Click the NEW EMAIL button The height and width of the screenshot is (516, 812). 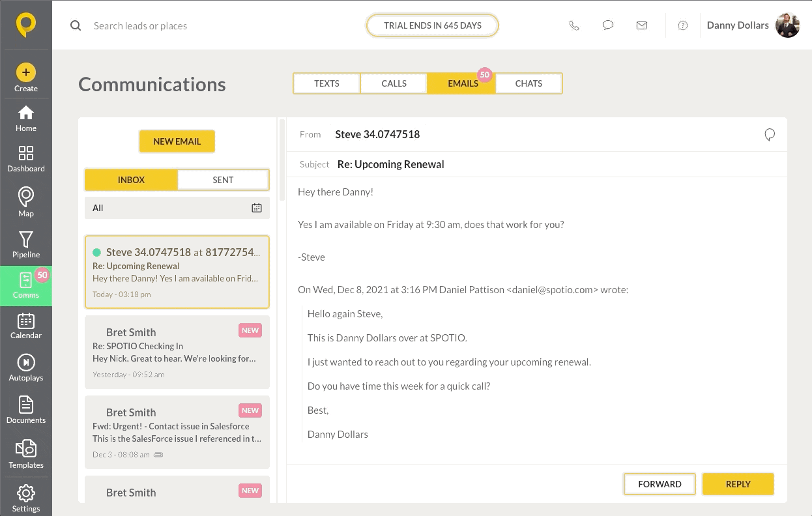(177, 141)
